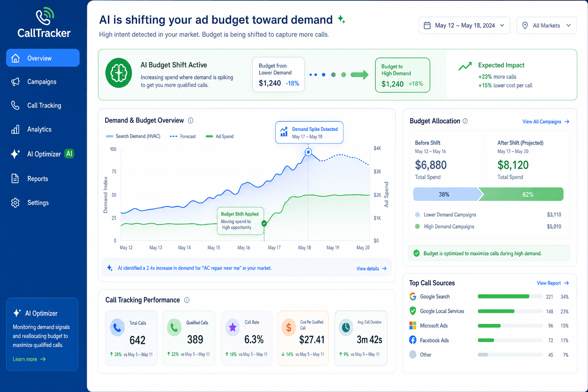Go to the Overview menu item
The height and width of the screenshot is (392, 588).
click(43, 58)
